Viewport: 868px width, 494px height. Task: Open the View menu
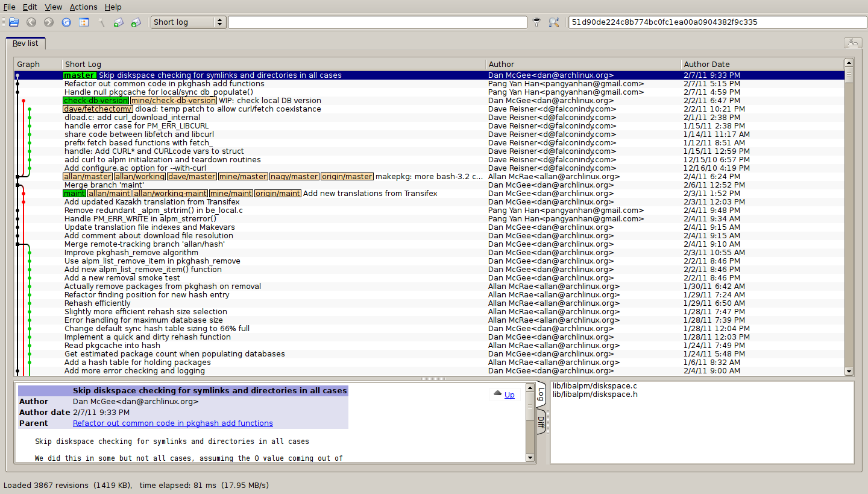(53, 7)
